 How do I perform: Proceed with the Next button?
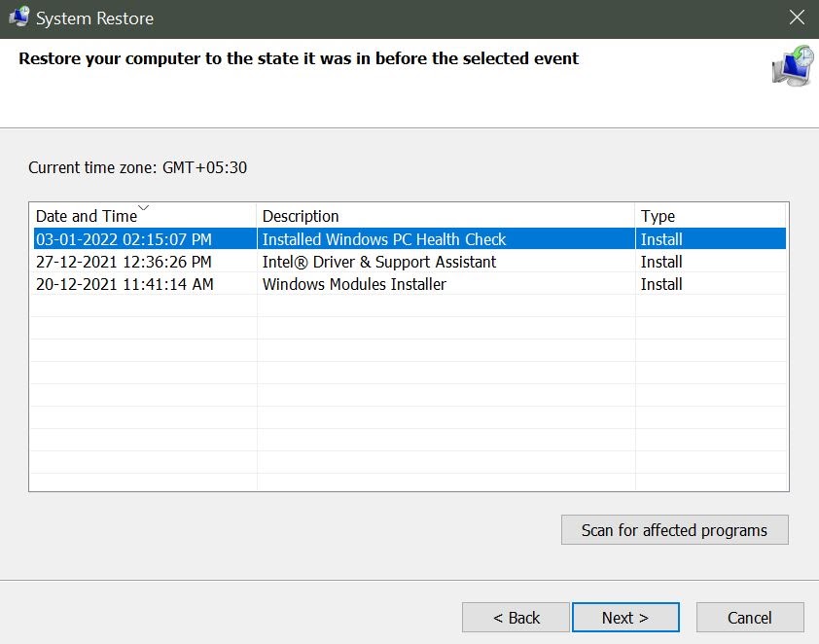(x=625, y=618)
